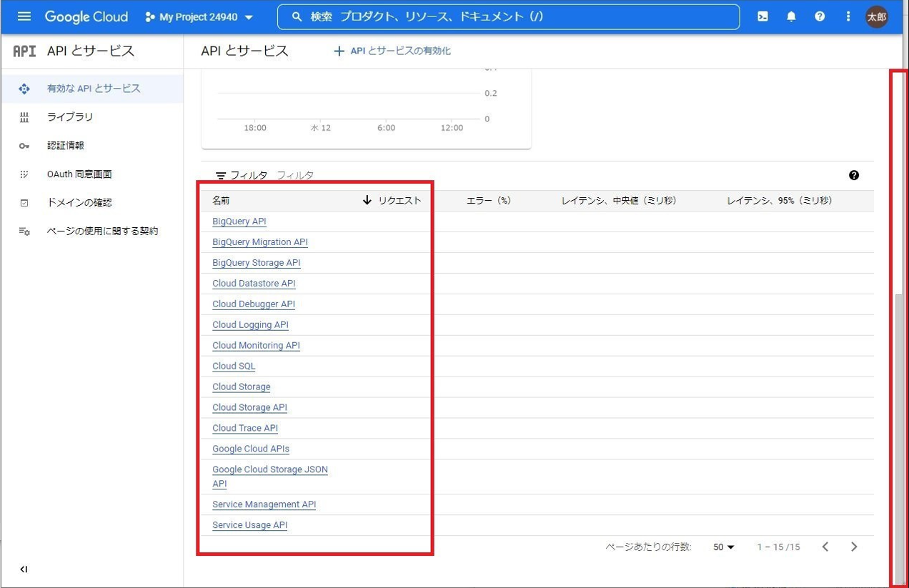Image resolution: width=909 pixels, height=588 pixels.
Task: Open 認証情報 in the sidebar
Action: (91, 146)
